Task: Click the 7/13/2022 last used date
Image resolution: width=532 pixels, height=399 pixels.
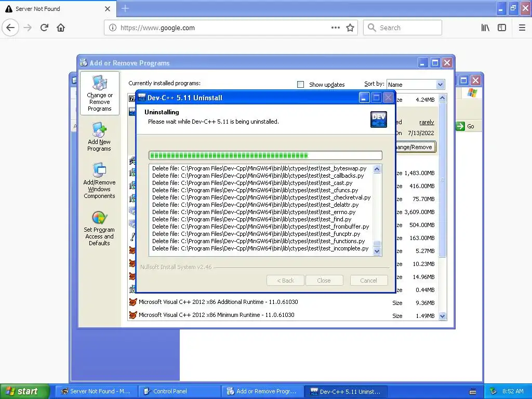Action: 421,133
